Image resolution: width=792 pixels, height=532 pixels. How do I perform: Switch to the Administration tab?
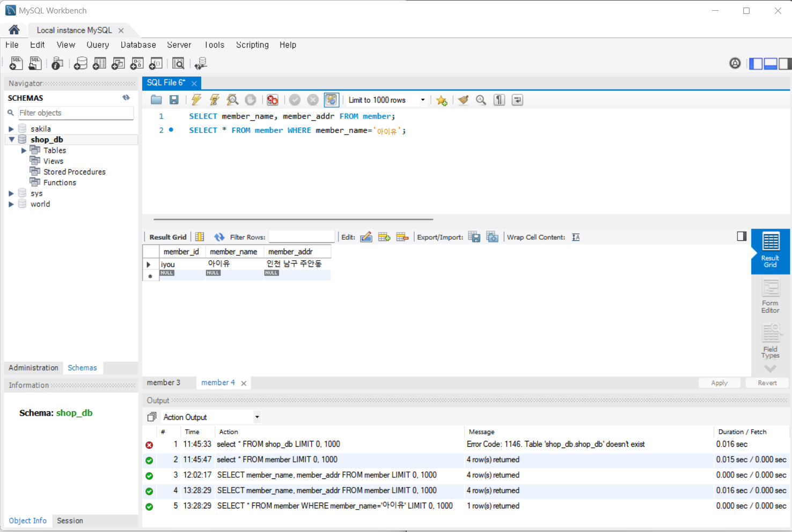[33, 368]
